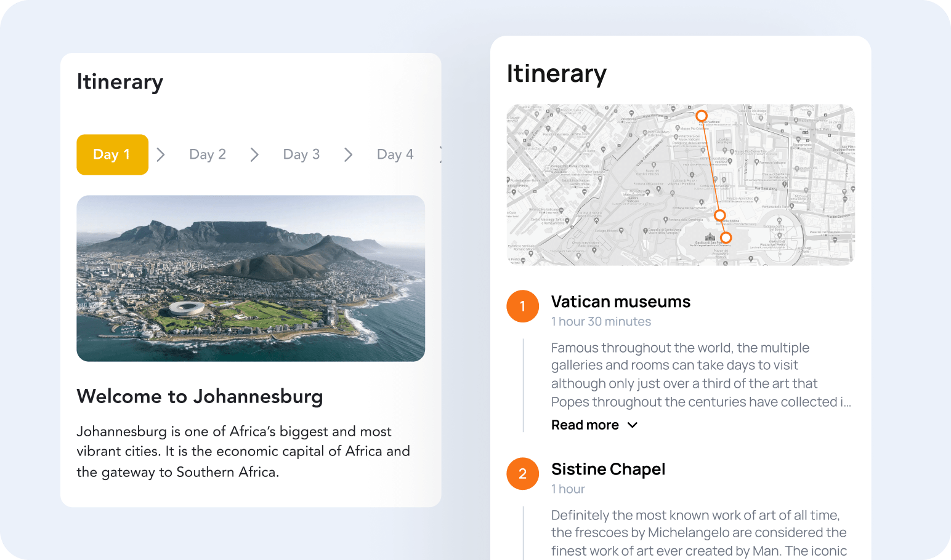Viewport: 951px width, 560px height.
Task: Click the orange marker near Basilica di San Pietro
Action: coord(726,238)
